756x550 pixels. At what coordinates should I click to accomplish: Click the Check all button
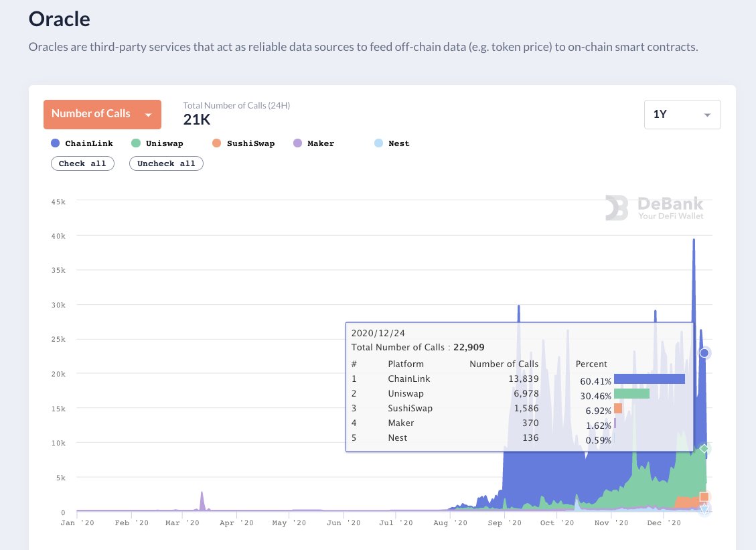point(82,163)
